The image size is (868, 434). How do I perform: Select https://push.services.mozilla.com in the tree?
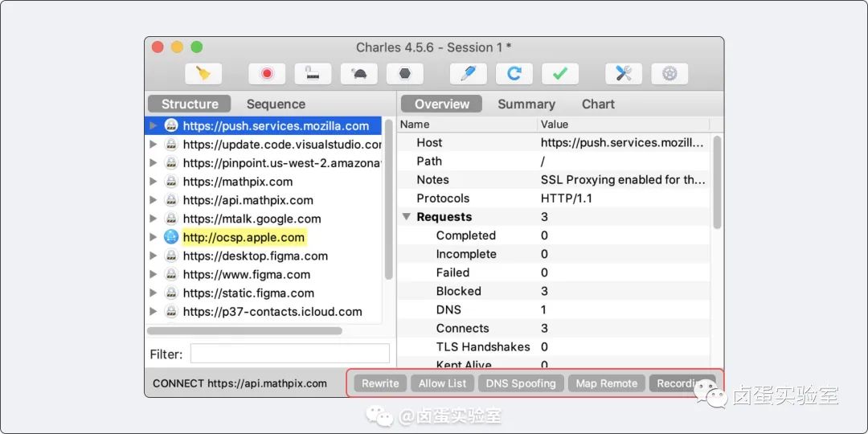(x=264, y=125)
